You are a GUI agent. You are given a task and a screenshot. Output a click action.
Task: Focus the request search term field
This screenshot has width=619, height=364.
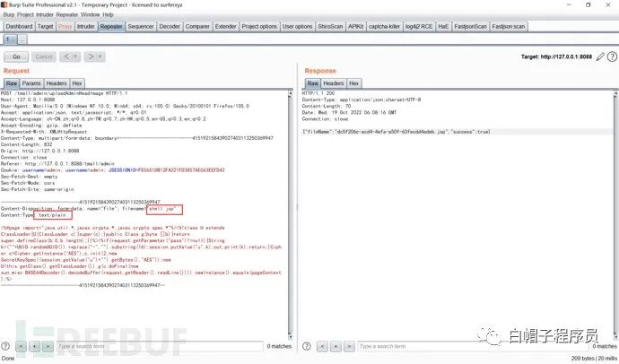[160, 346]
